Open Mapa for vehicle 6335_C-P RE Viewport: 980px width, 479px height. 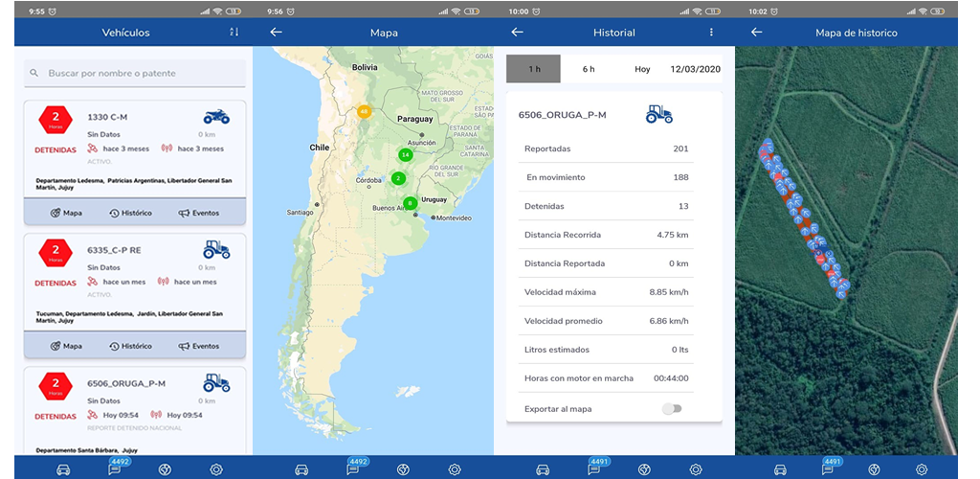pos(66,346)
